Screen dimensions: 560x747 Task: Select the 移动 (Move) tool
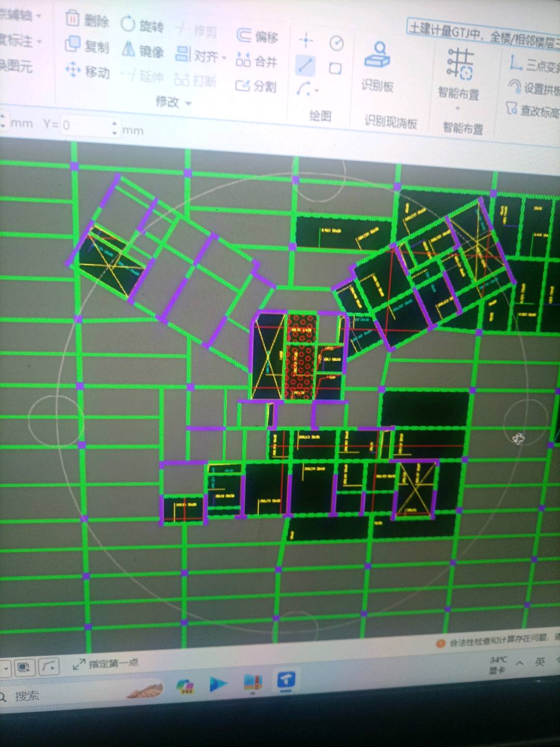coord(87,71)
